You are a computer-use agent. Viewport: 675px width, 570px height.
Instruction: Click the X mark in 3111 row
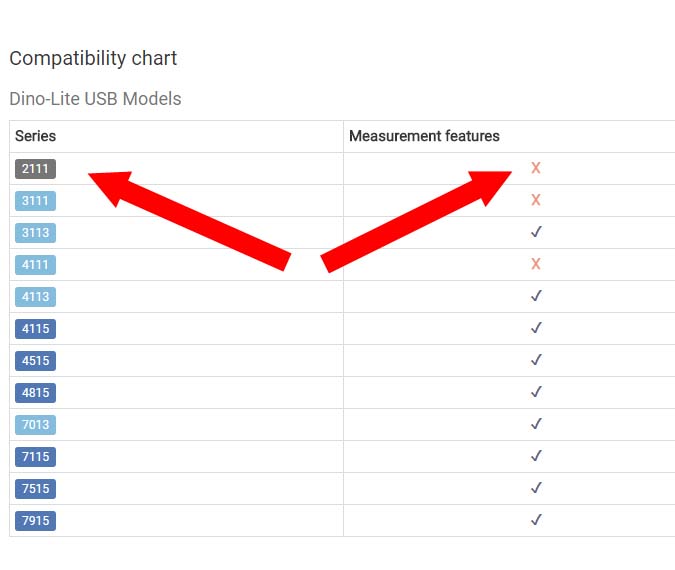[x=536, y=200]
